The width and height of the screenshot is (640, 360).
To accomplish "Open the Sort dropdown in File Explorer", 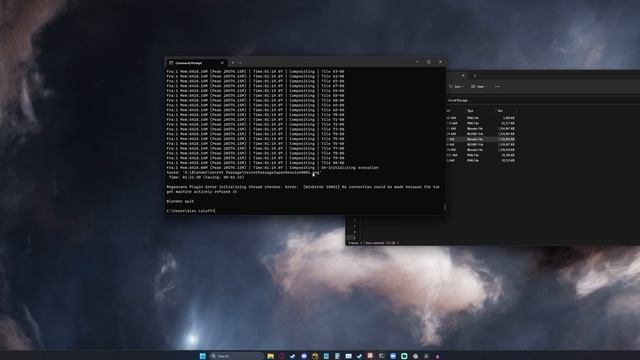I will (x=456, y=87).
